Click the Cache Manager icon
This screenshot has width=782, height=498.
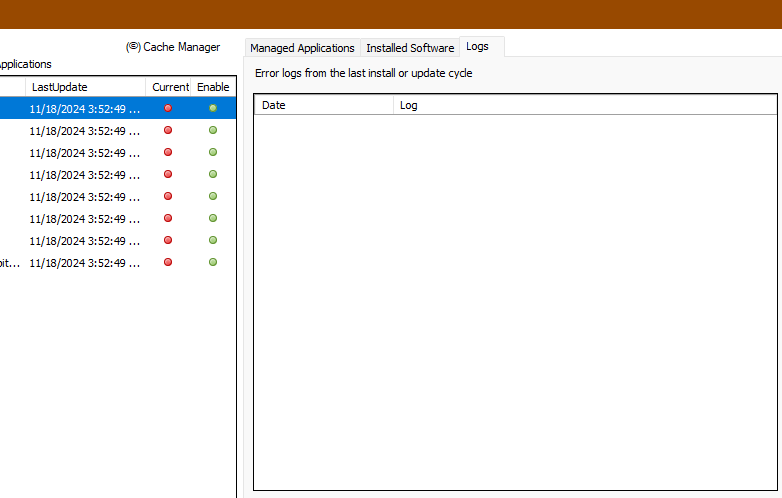(x=133, y=47)
